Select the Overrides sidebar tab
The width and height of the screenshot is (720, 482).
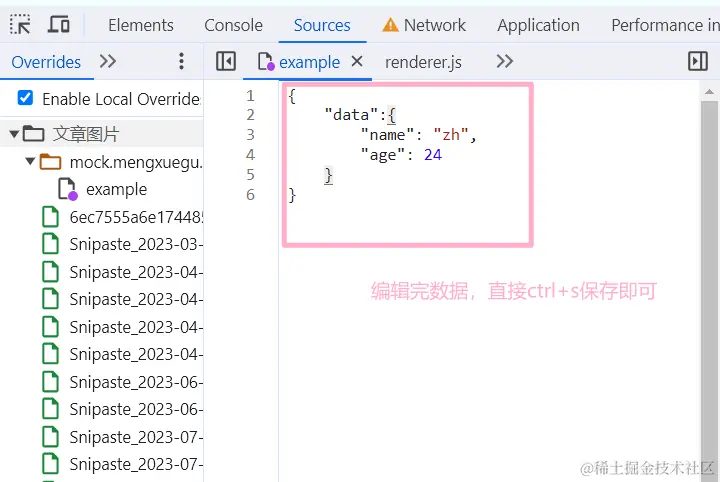[46, 62]
